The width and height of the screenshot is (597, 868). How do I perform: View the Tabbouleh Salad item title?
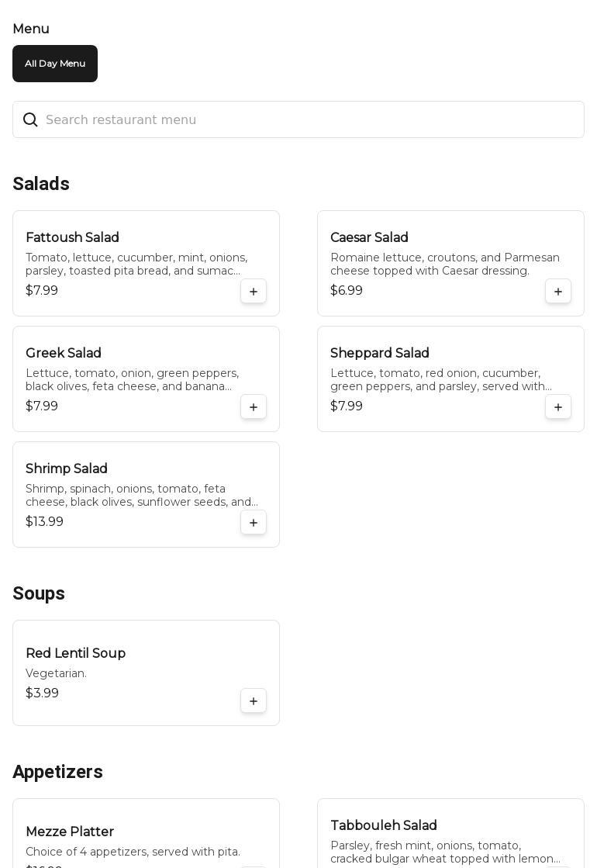[384, 826]
